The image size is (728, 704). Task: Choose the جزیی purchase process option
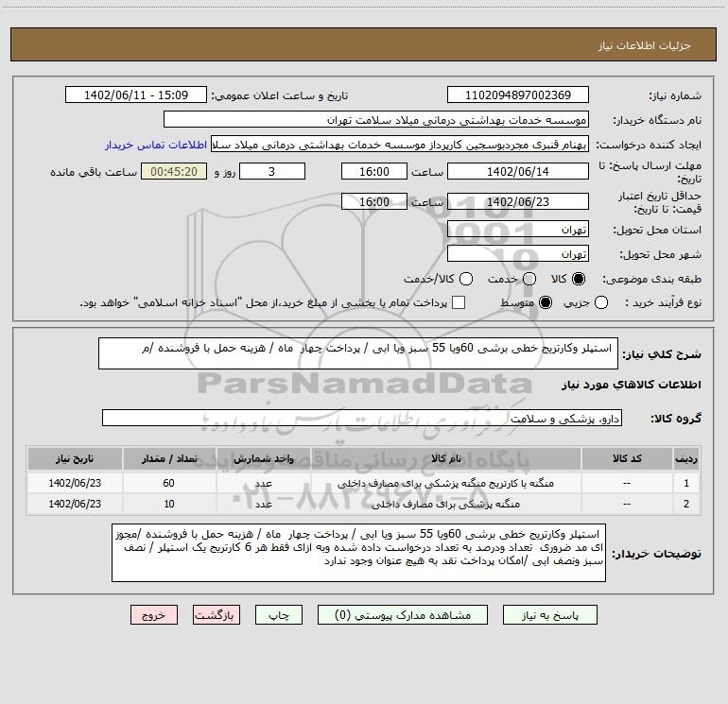coord(601,302)
